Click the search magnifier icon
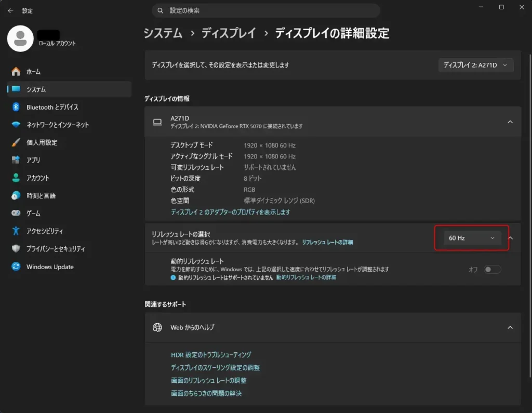 tap(160, 10)
